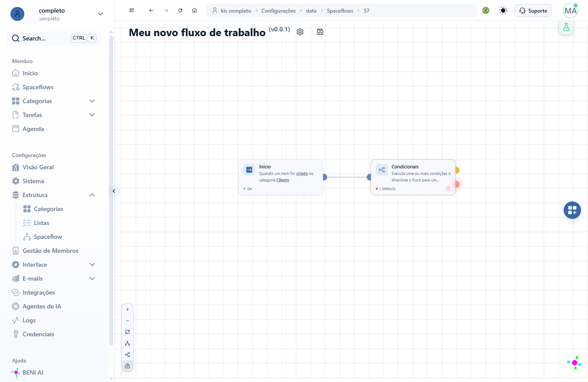Focus the Search input field

(x=54, y=38)
